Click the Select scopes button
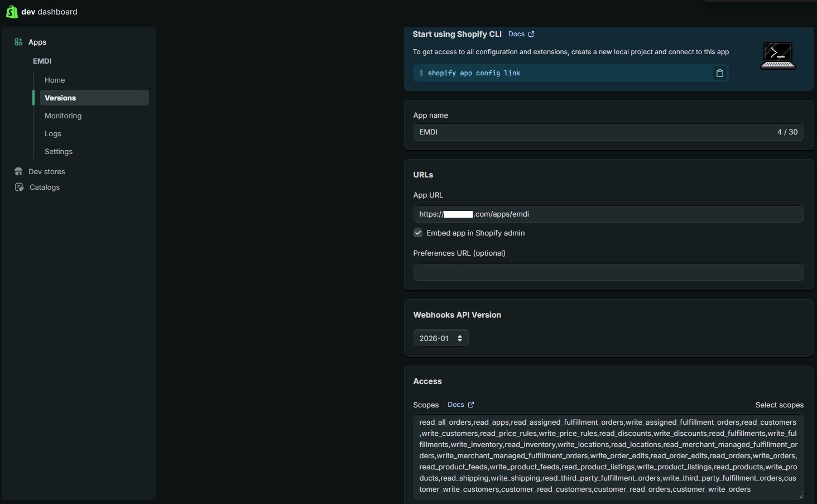Screen dimensions: 817x504 tap(779, 405)
